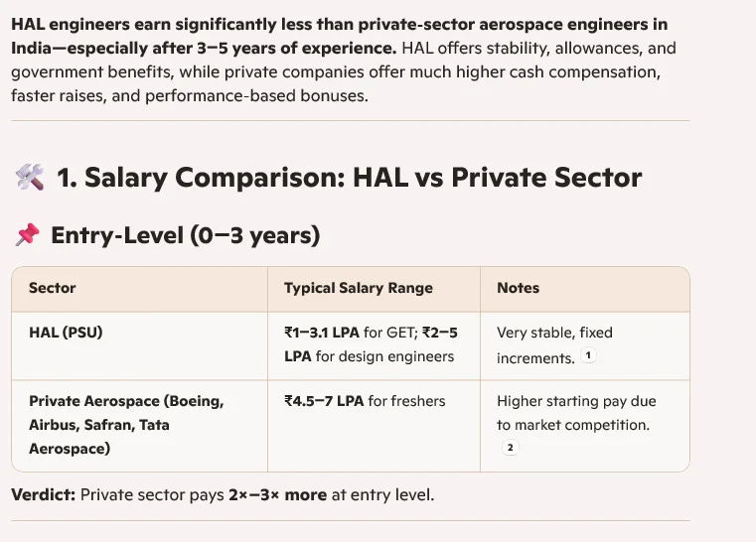756x542 pixels.
Task: Open citation badge 2 after market competition
Action: tap(511, 448)
